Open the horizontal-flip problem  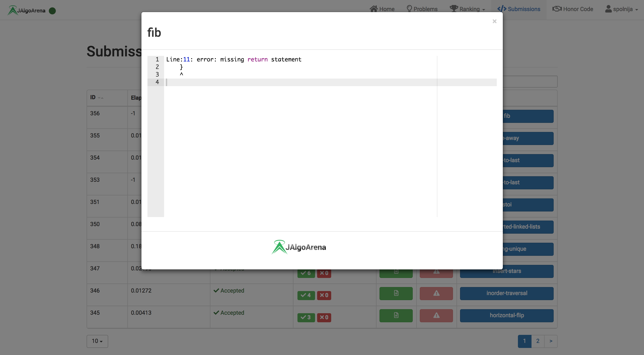[x=507, y=315]
